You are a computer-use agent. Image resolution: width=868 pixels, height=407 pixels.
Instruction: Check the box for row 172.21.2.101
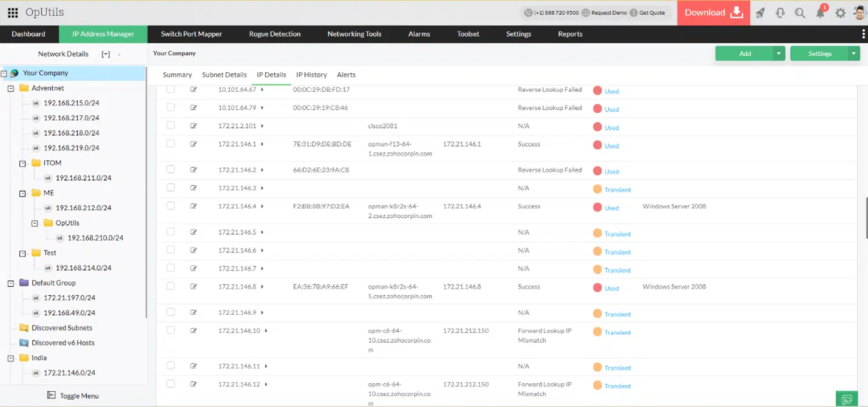[x=171, y=126]
